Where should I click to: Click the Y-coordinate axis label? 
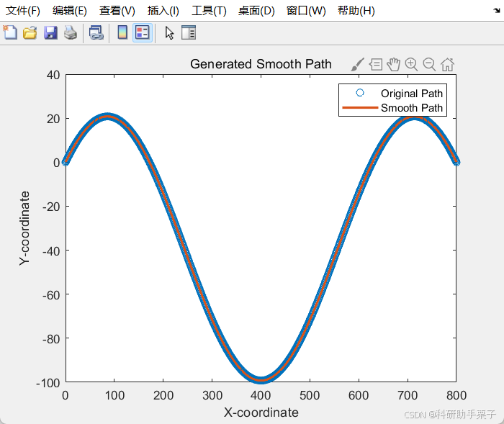coord(24,228)
